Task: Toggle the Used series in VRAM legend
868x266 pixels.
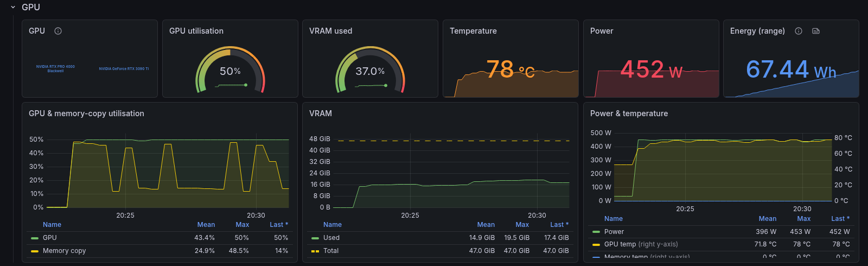Action: click(x=331, y=238)
